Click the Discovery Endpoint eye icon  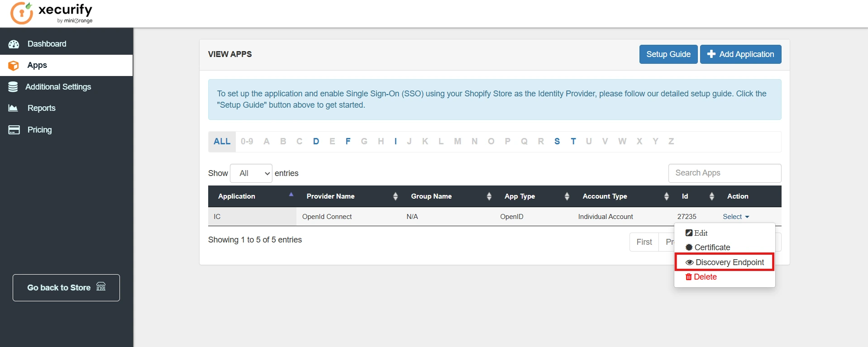point(690,262)
